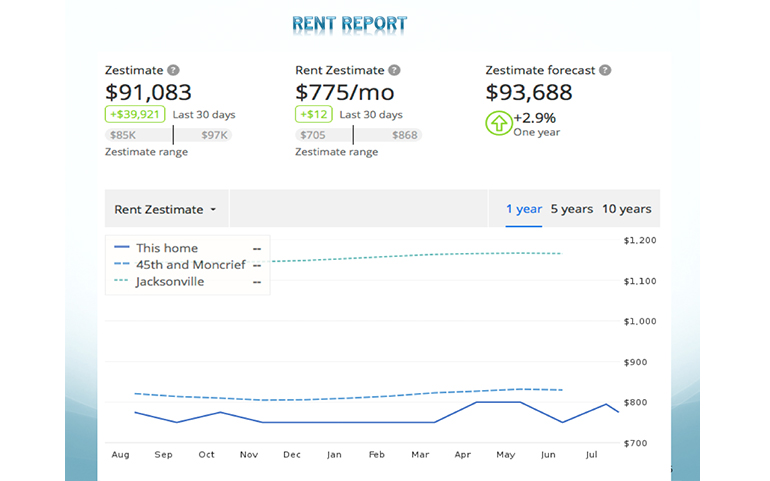
Task: Click the green up-arrow forecast icon
Action: tap(498, 124)
